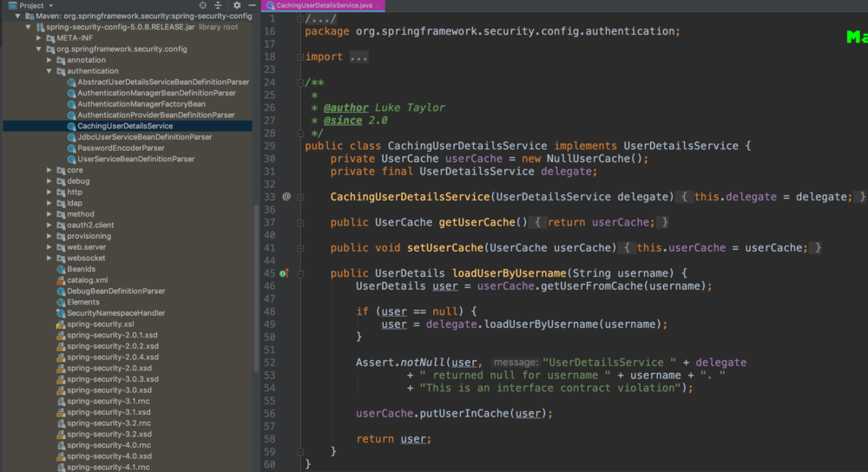This screenshot has height=472, width=868.
Task: Expand the oauth2.client package
Action: coord(49,226)
